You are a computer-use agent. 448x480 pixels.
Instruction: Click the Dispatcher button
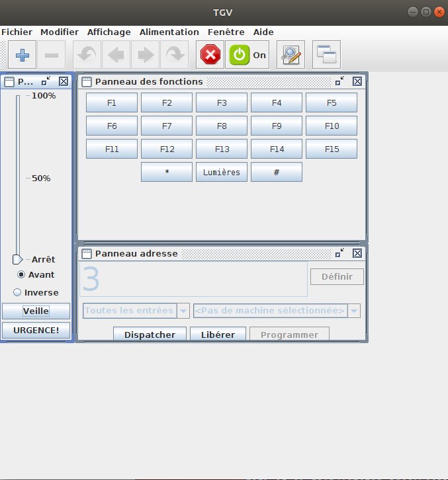pyautogui.click(x=150, y=334)
